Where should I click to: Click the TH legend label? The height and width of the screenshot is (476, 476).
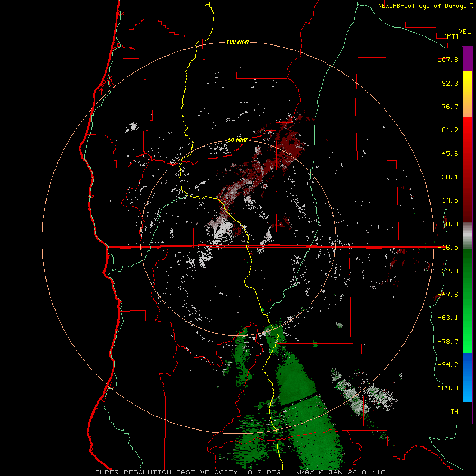[454, 412]
